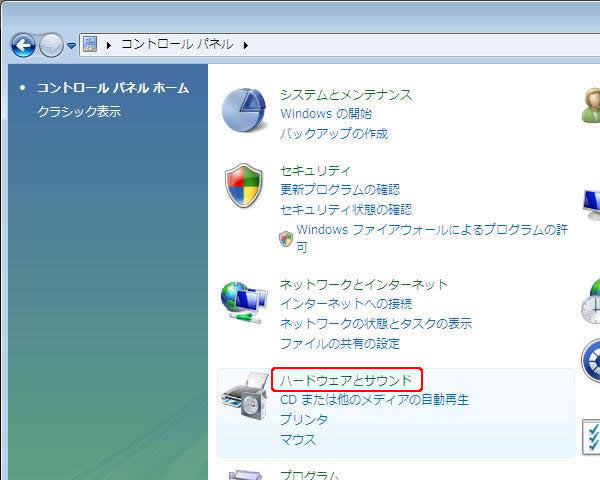Viewport: 600px width, 480px height.
Task: Click small shield icon beside Windows ファイアウォール
Action: 286,239
